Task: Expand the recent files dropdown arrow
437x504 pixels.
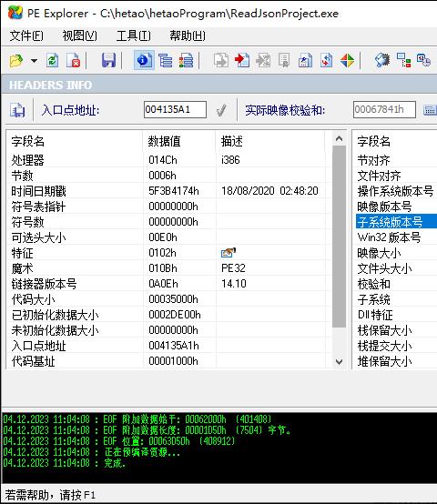Action: click(34, 60)
